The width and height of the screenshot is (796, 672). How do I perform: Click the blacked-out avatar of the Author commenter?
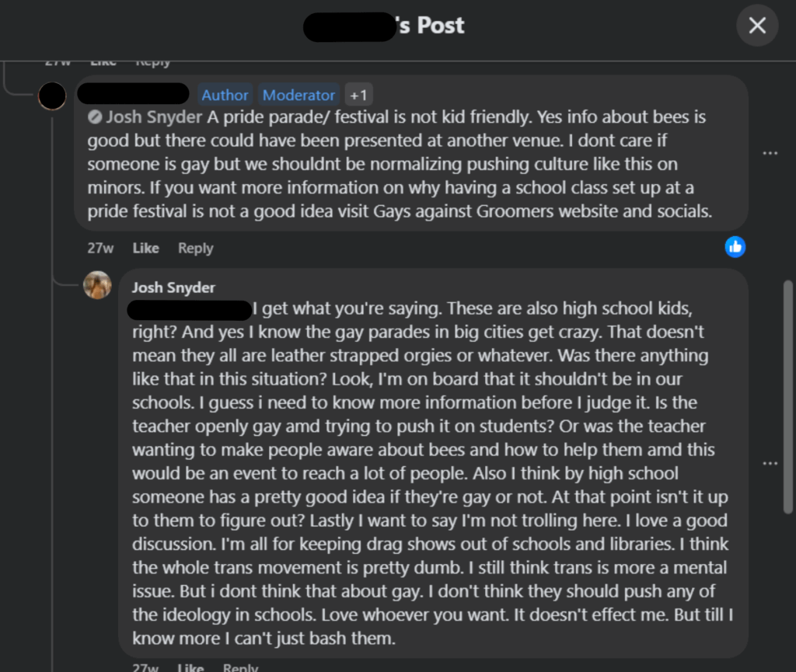click(x=53, y=96)
